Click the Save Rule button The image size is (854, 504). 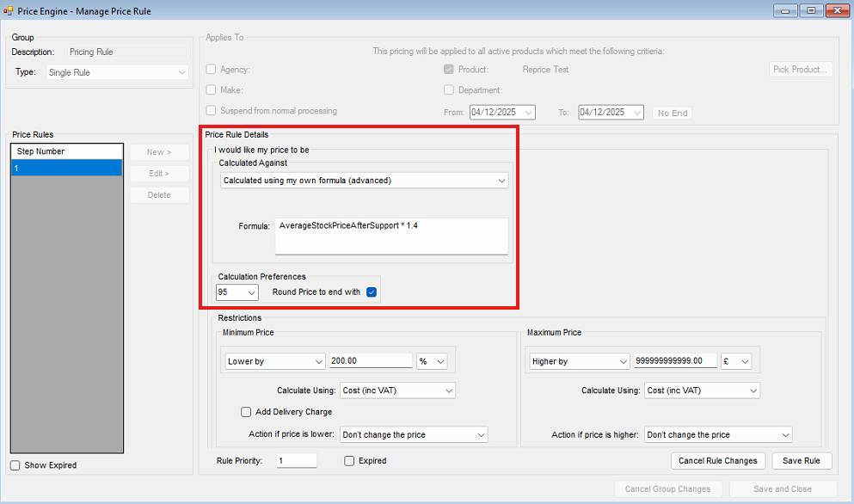coord(802,461)
